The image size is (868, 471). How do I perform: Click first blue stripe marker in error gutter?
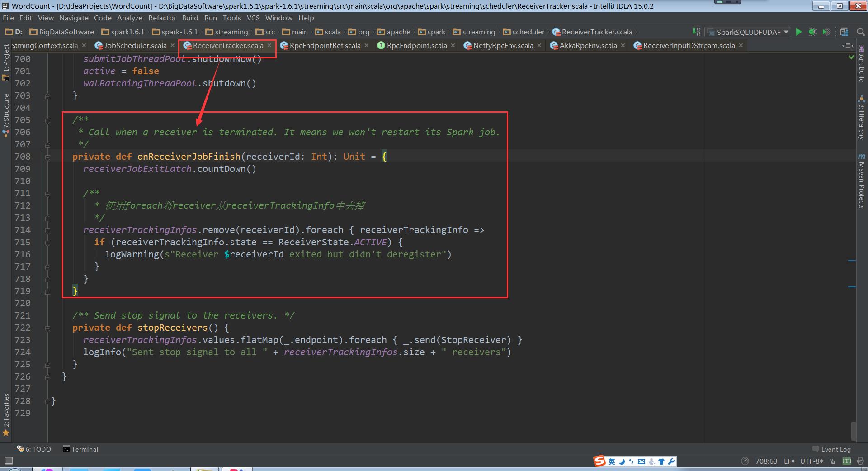(852, 261)
